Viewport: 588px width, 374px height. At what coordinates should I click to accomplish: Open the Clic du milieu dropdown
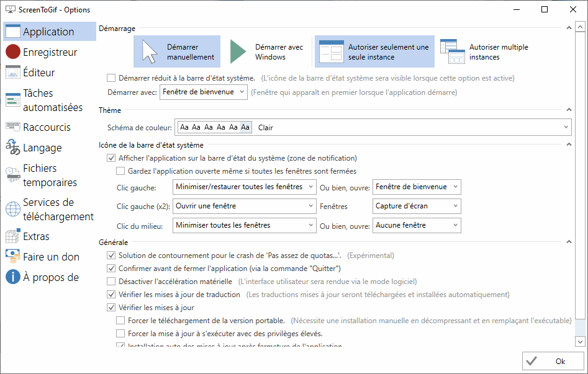coord(245,225)
